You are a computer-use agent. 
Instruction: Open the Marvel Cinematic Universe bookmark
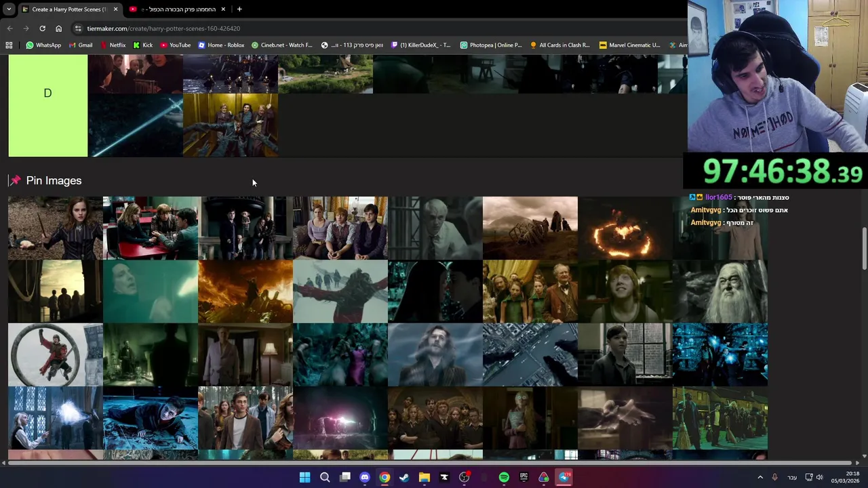(x=629, y=45)
